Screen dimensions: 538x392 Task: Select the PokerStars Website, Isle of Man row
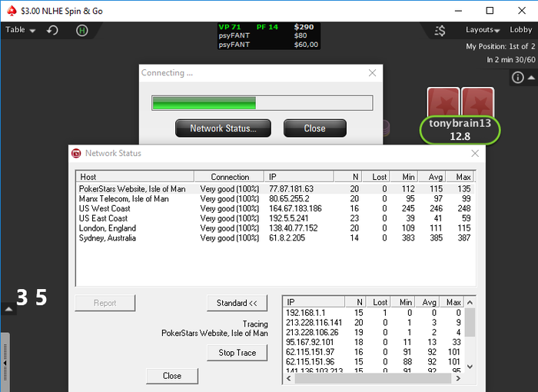pyautogui.click(x=275, y=189)
